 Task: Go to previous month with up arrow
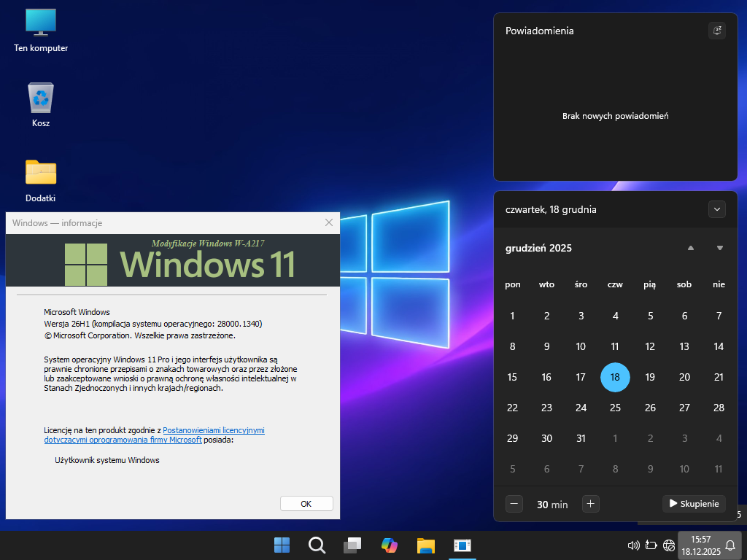[x=690, y=248]
